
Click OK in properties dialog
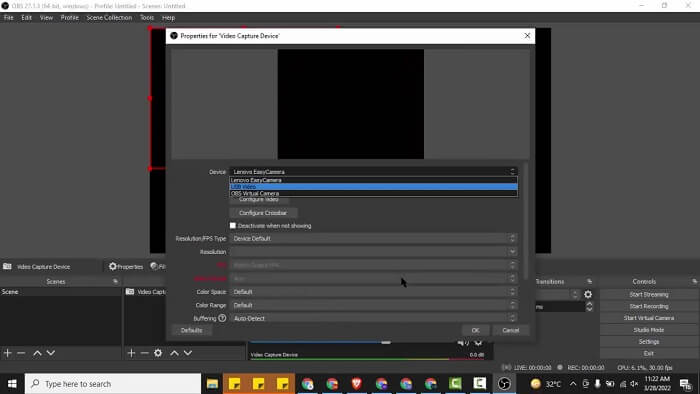(475, 330)
